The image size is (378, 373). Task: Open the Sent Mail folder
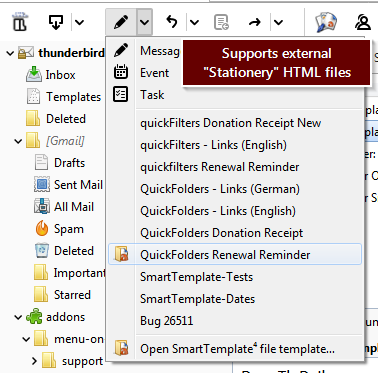[x=78, y=185]
